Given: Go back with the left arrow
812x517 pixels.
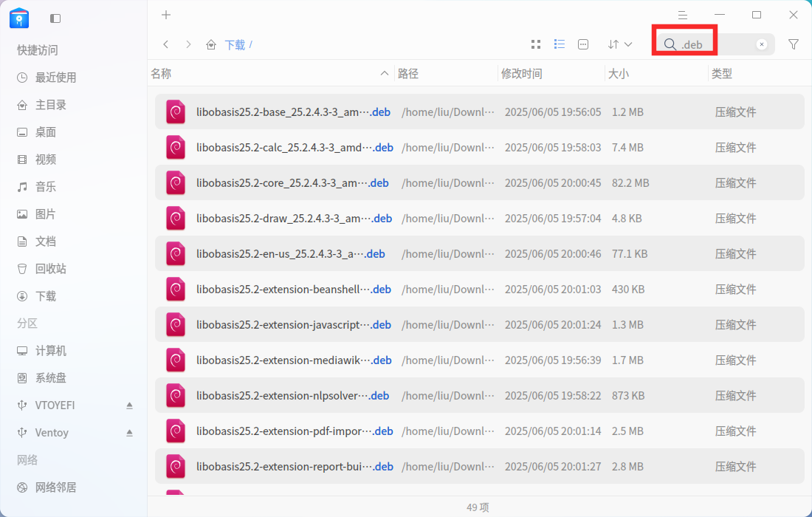Looking at the screenshot, I should tap(165, 44).
